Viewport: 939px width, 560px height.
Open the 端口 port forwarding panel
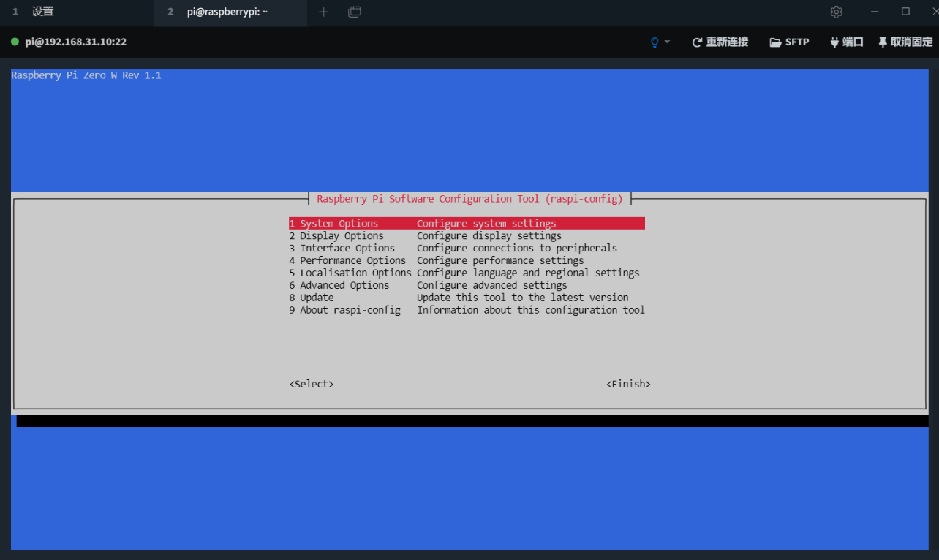[847, 42]
